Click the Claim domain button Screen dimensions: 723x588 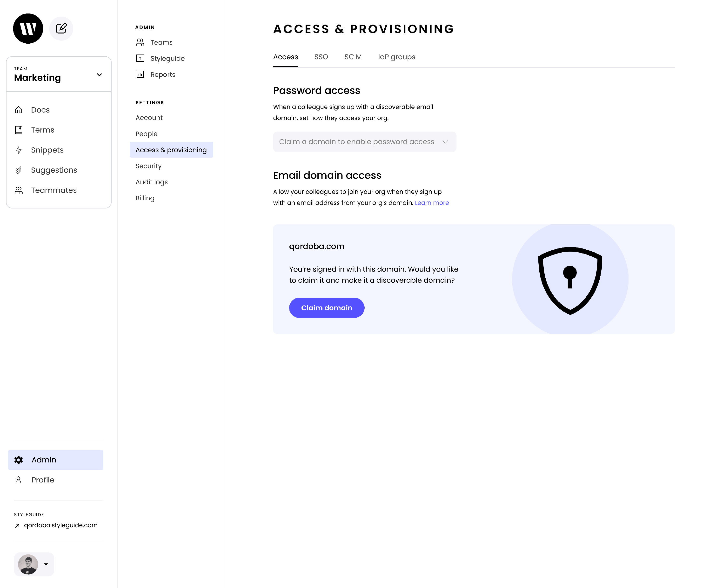click(x=327, y=307)
